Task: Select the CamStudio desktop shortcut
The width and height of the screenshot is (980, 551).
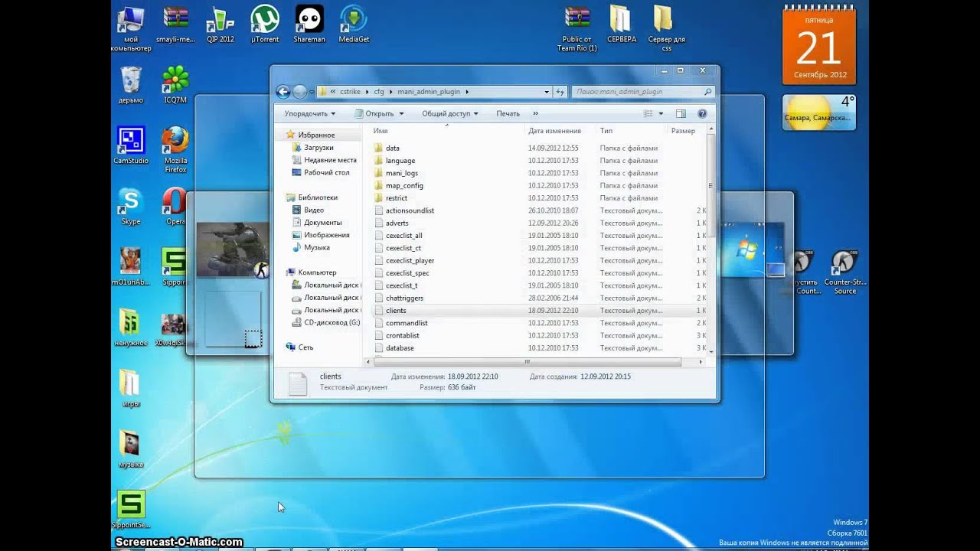Action: (131, 145)
